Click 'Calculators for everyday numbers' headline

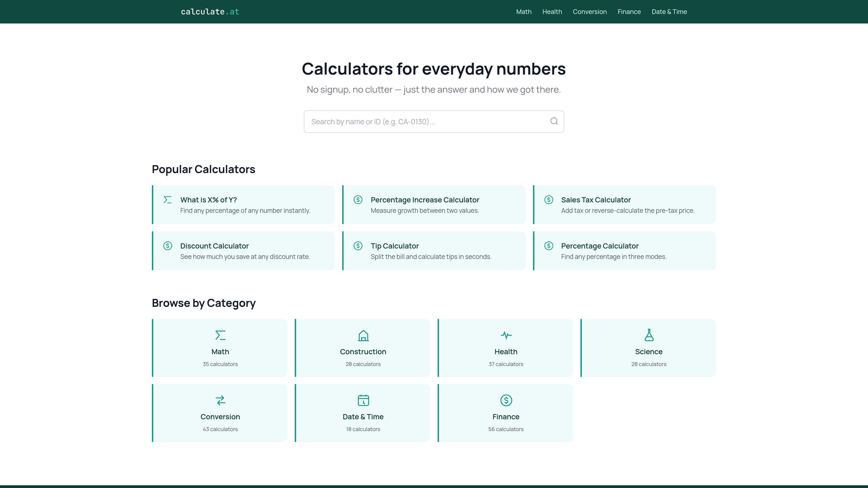click(434, 69)
